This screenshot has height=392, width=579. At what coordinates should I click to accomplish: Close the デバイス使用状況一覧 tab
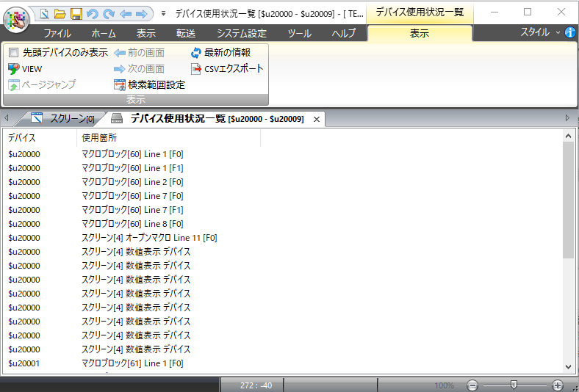[317, 119]
